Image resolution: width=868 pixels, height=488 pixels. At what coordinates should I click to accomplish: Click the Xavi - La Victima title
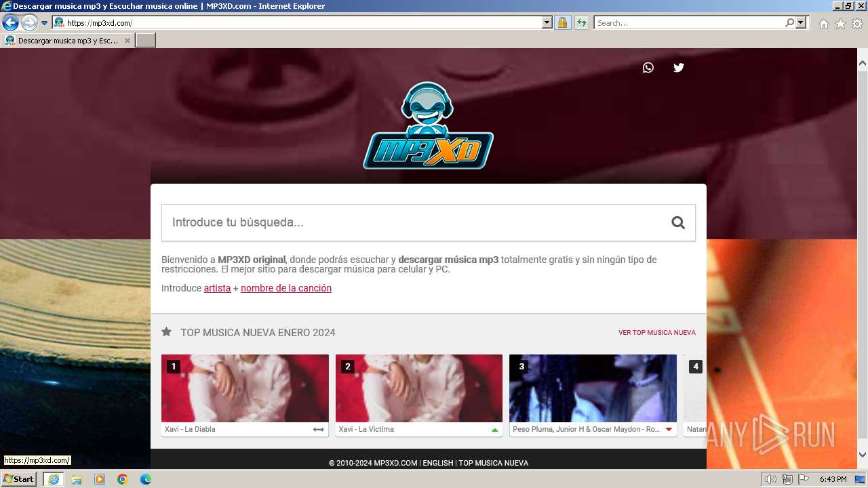click(366, 429)
